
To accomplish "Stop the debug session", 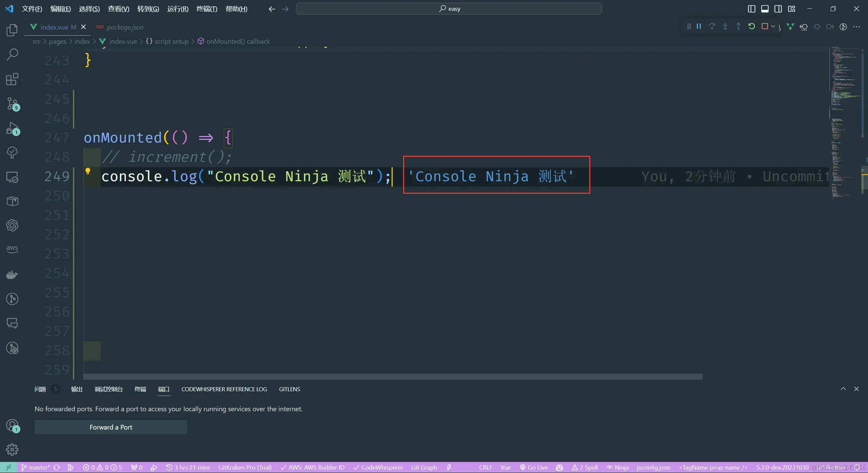I will point(765,26).
